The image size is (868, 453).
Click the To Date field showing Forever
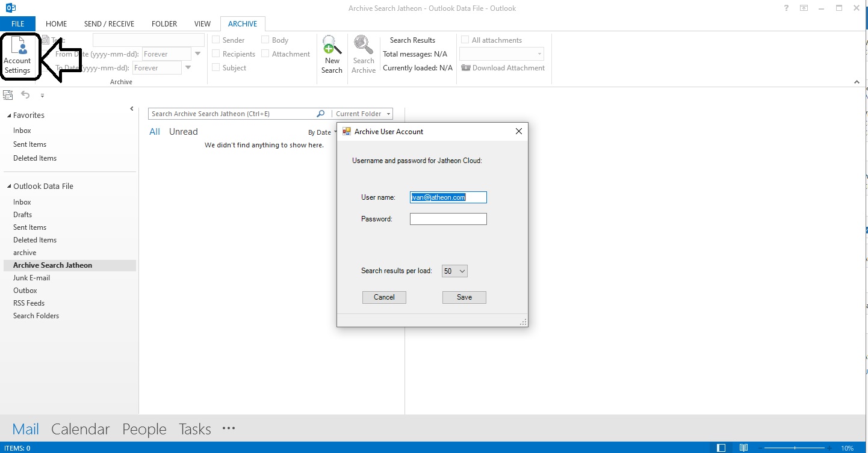coord(157,67)
